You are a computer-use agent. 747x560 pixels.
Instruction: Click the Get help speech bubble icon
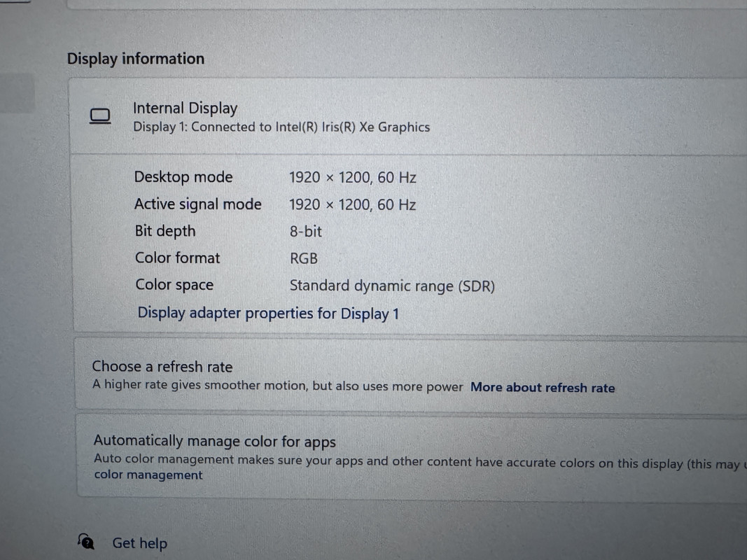point(85,541)
